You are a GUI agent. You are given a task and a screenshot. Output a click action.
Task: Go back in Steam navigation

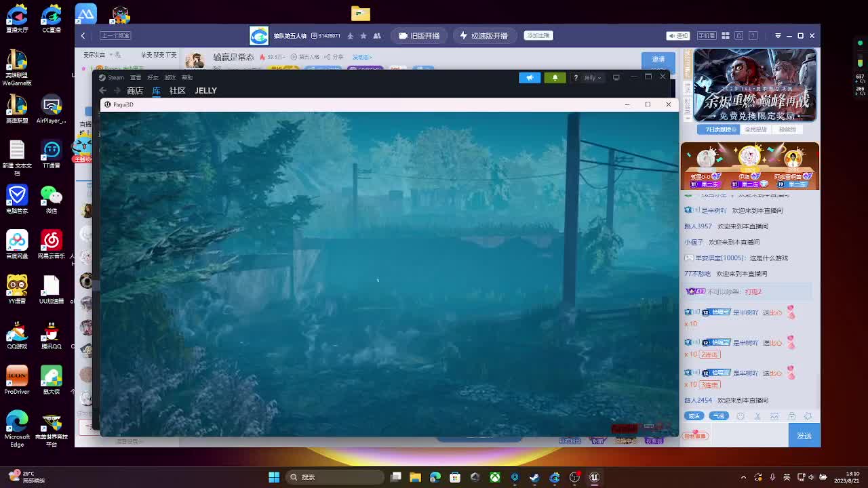tap(103, 91)
